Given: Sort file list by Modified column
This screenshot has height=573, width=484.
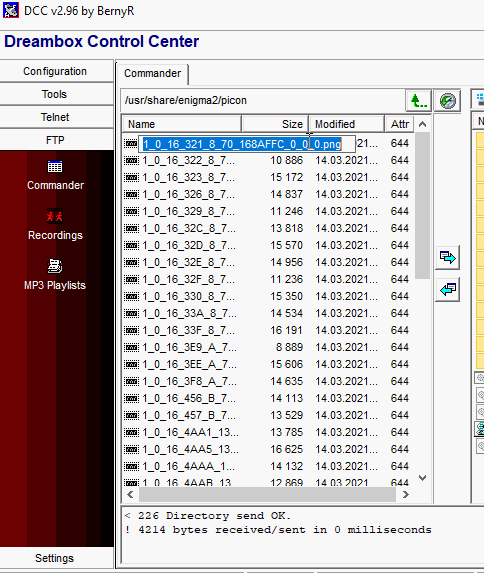Looking at the screenshot, I should [347, 124].
